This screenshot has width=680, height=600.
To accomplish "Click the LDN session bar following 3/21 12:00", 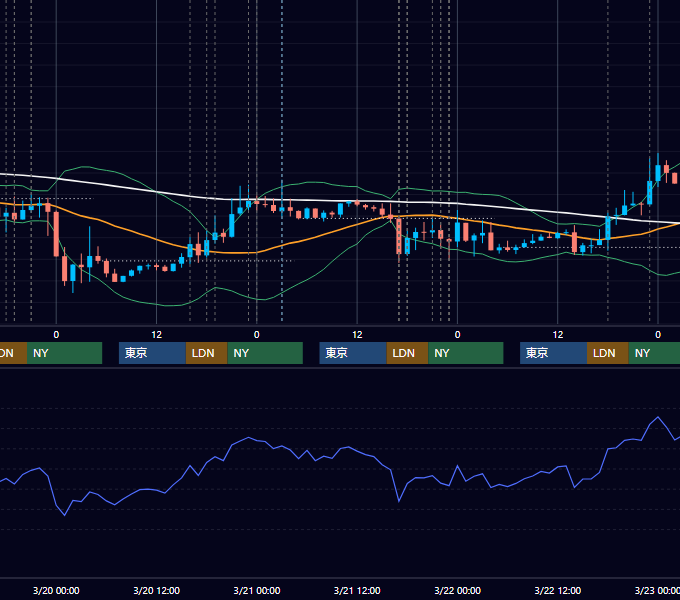I will [x=407, y=353].
